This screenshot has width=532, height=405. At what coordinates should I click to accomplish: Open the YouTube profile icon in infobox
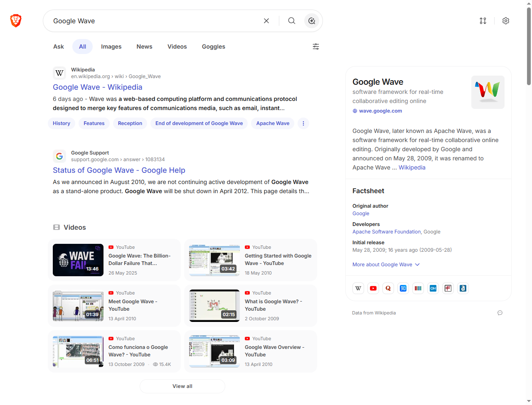click(x=373, y=288)
